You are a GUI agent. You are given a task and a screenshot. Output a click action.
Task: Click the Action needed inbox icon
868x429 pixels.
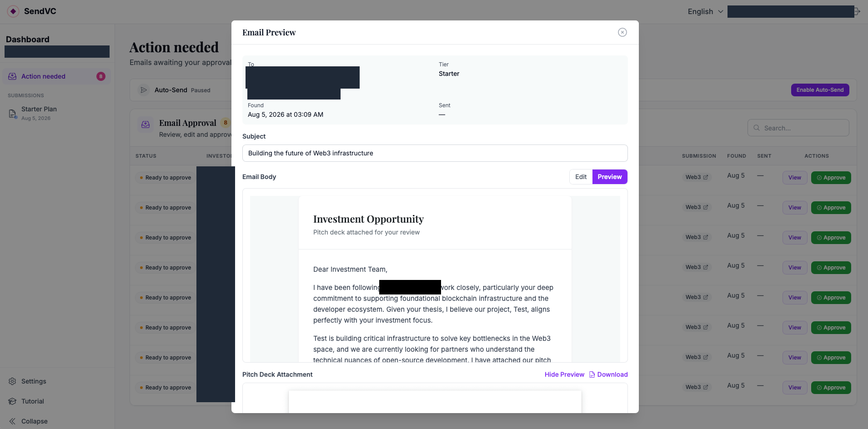(12, 76)
